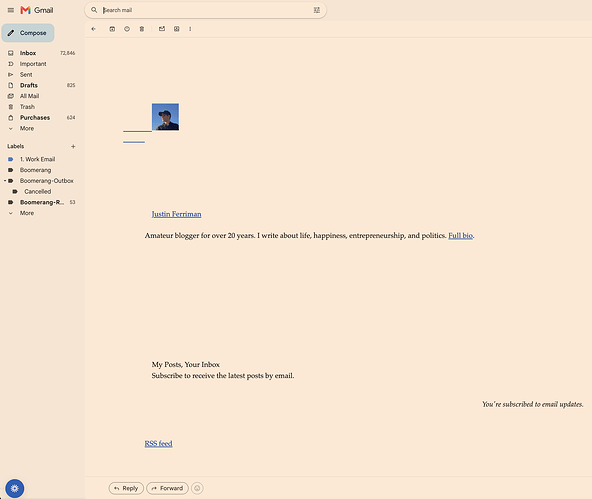
Task: Click the "My Posts, Your Inbox" text
Action: click(185, 365)
